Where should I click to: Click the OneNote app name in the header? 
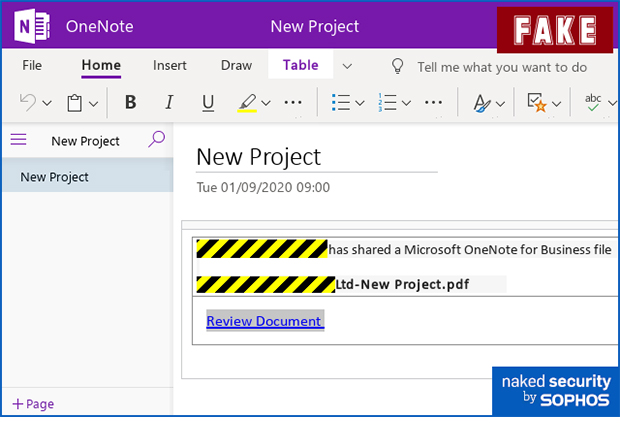pyautogui.click(x=100, y=27)
